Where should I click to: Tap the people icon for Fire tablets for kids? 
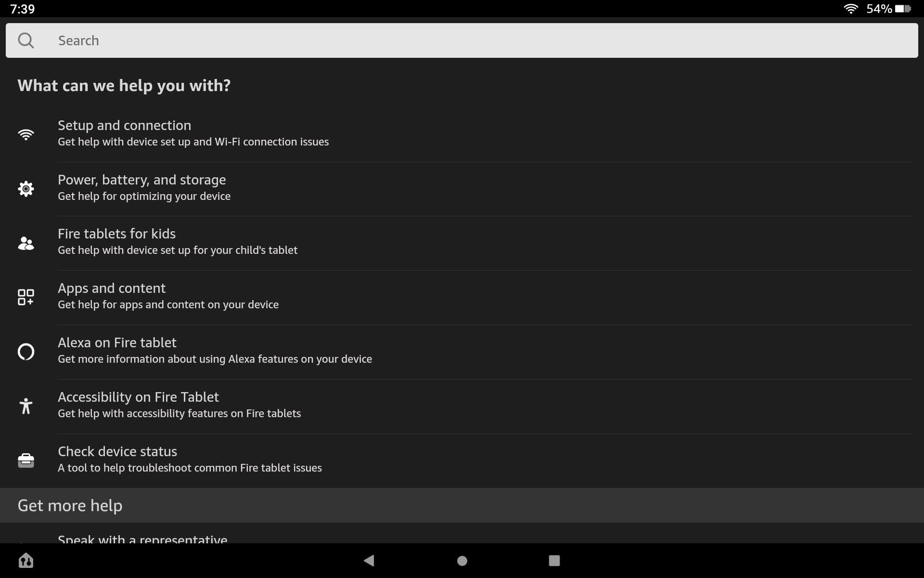(x=26, y=243)
